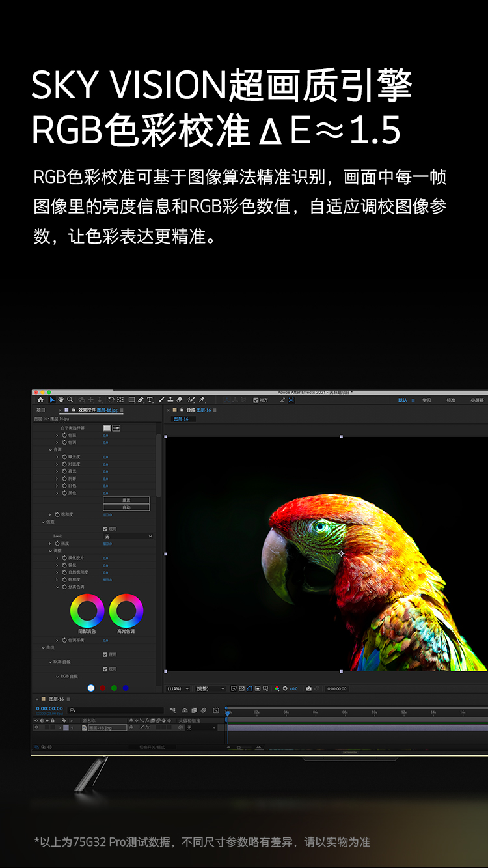Viewport: 488px width, 868px height.
Task: Switch to the 项目 panel tab
Action: pyautogui.click(x=41, y=410)
